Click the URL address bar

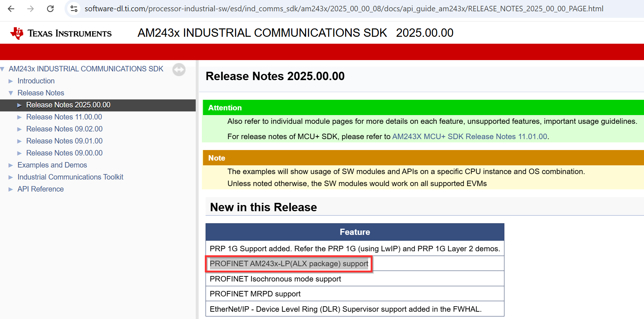[x=344, y=9]
